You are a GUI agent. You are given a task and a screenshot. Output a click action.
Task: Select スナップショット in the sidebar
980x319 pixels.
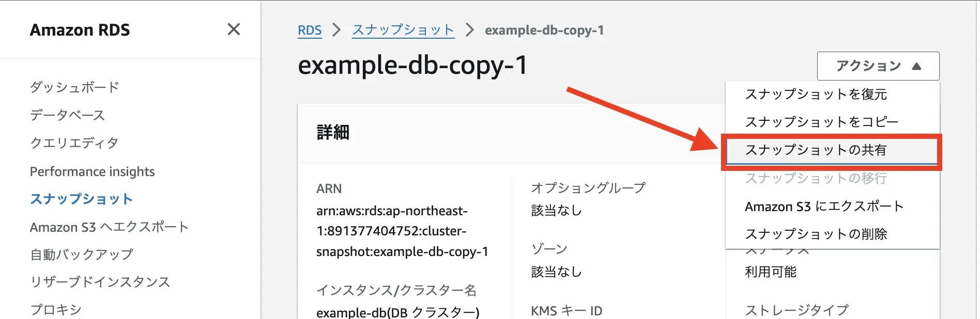(81, 199)
